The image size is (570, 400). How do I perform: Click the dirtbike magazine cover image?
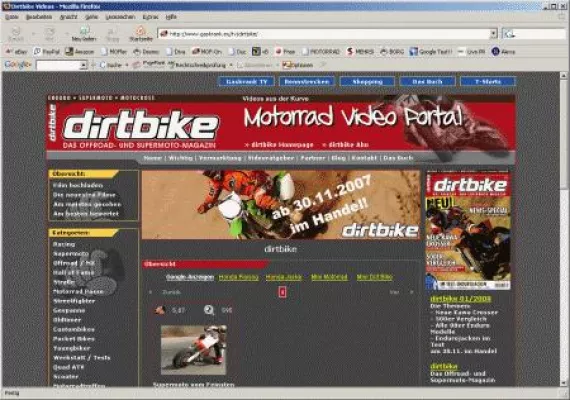468,231
